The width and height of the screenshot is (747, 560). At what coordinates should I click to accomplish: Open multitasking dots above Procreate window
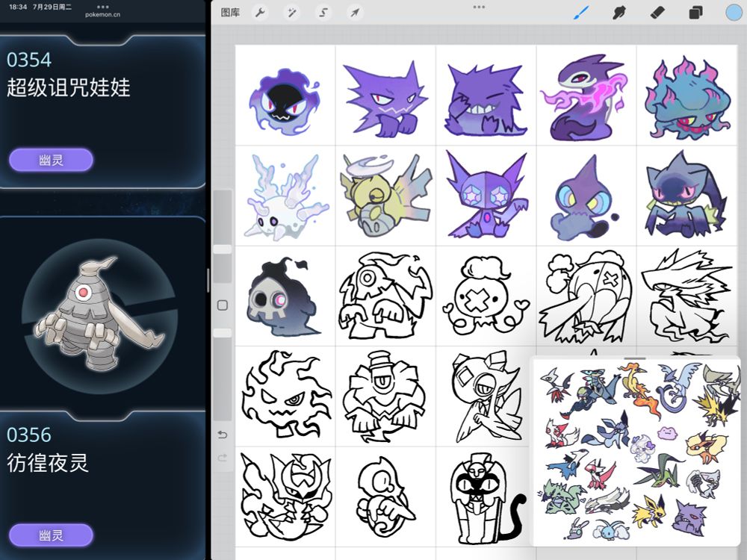coord(479,7)
